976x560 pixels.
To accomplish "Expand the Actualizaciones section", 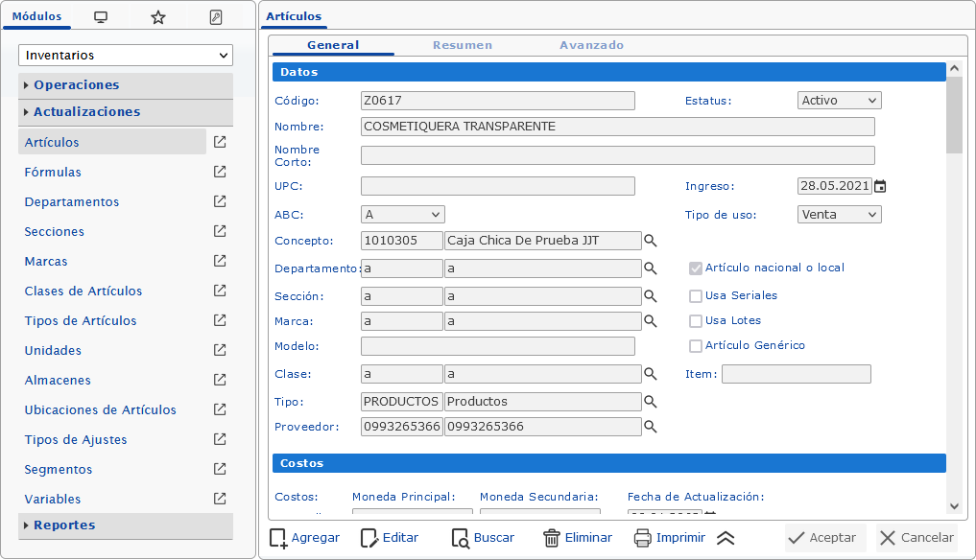I will click(126, 112).
